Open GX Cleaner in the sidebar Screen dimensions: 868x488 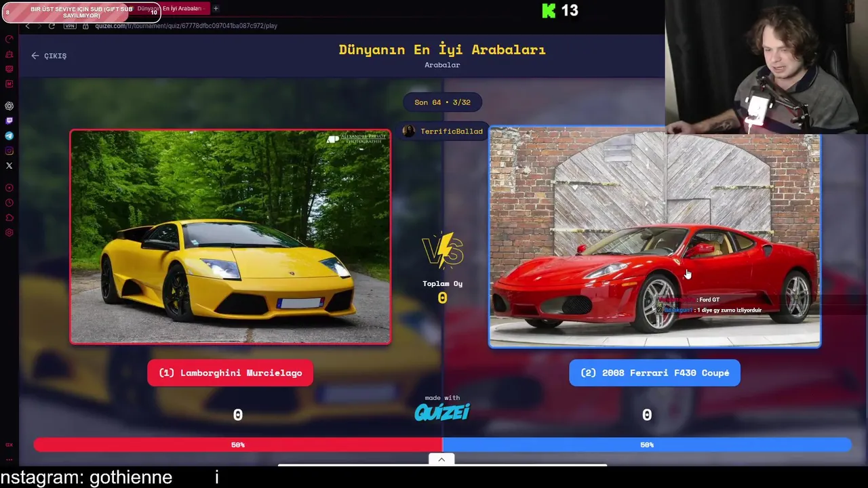9,54
